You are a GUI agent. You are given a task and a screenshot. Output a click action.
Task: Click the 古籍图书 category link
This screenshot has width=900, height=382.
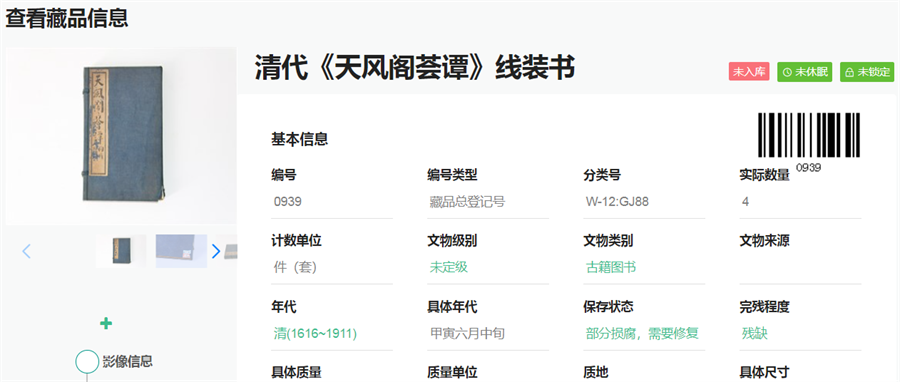coord(611,267)
